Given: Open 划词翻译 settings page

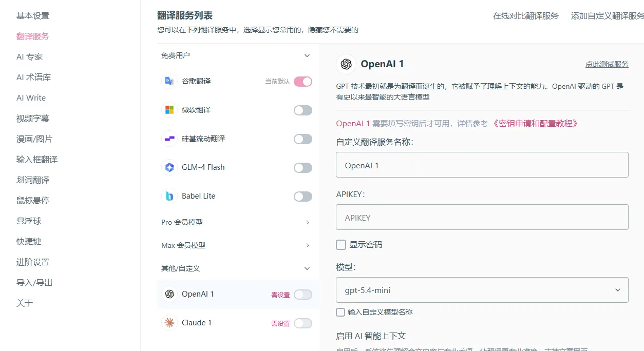Looking at the screenshot, I should [33, 180].
